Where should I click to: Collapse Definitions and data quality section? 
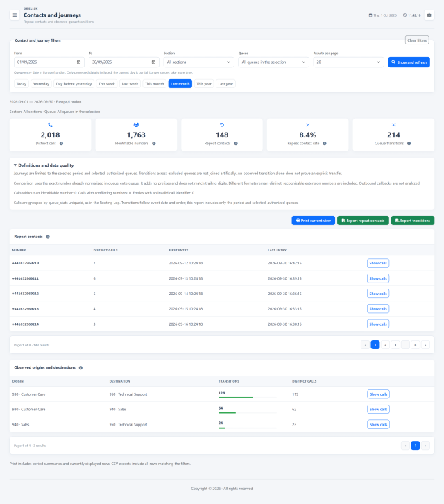[x=44, y=165]
